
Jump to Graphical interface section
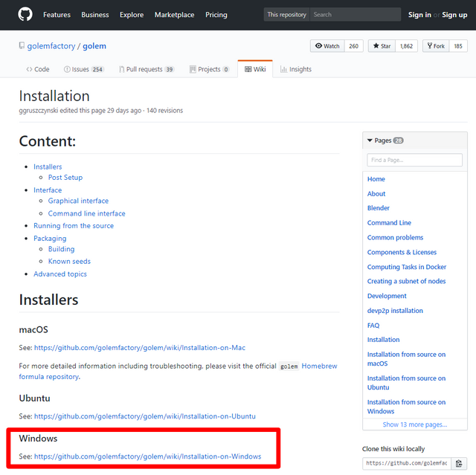[78, 201]
